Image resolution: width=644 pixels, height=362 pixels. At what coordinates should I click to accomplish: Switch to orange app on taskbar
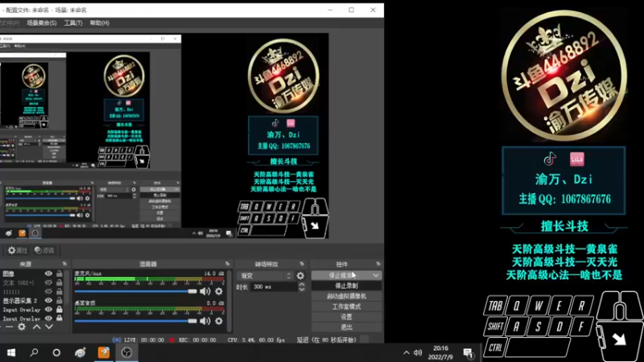(104, 352)
